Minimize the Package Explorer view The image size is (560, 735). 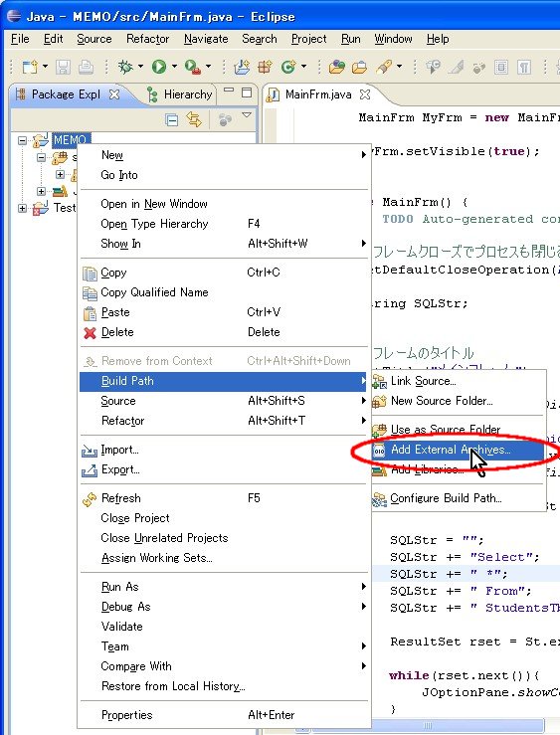229,90
